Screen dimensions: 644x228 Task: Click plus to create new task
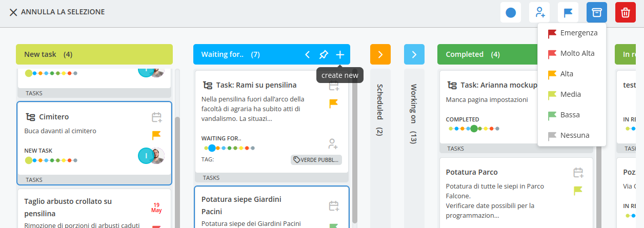pos(340,54)
